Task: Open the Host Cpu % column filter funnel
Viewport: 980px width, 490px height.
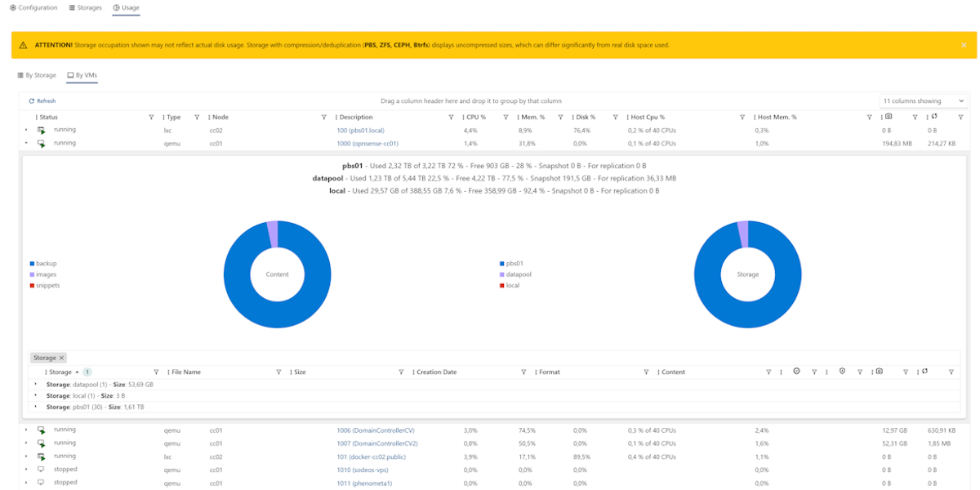Action: click(742, 117)
